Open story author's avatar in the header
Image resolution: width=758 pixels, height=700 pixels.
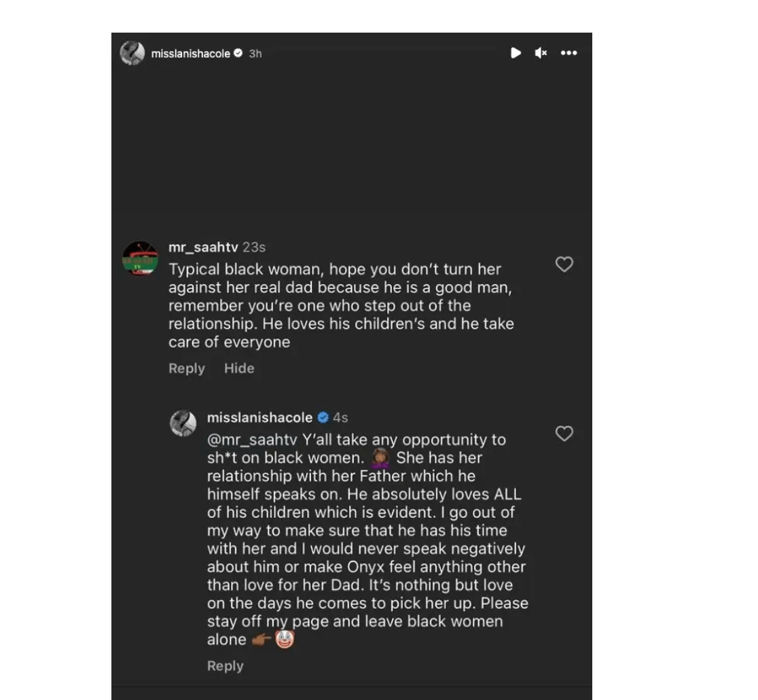tap(132, 53)
